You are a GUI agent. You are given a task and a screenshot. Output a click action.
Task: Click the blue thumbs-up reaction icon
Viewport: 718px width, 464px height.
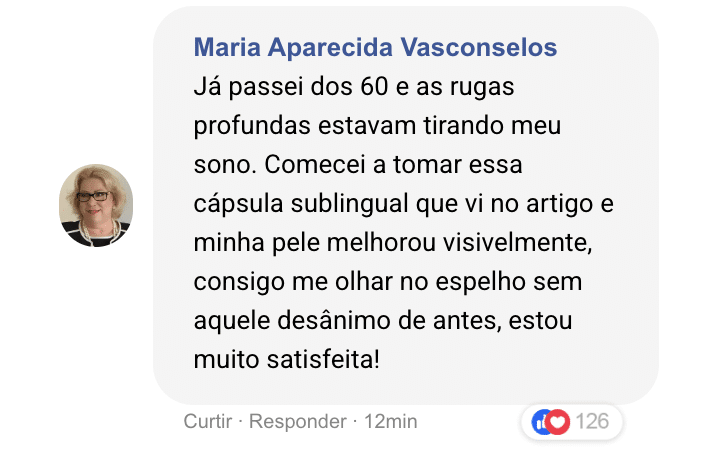pos(544,422)
